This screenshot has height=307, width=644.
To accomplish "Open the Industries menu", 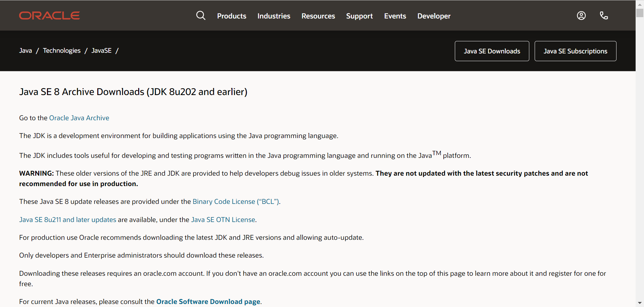I will point(274,16).
